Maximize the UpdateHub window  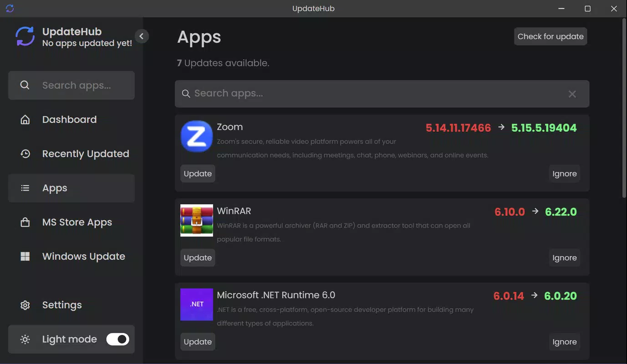(x=587, y=9)
